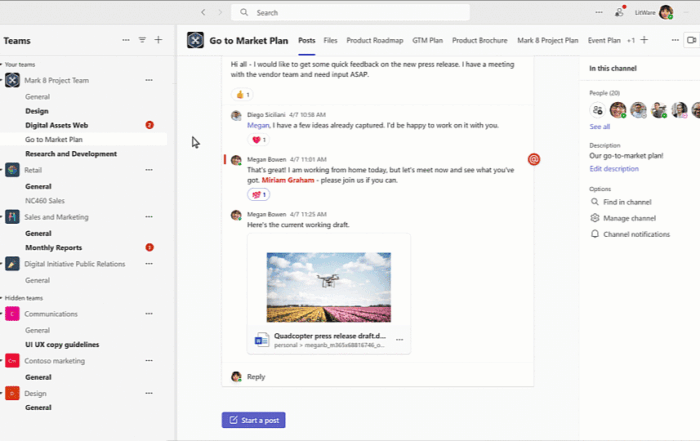Screen dimensions: 700x441
Task: Click the add people icon in the channel panel
Action: point(597,110)
